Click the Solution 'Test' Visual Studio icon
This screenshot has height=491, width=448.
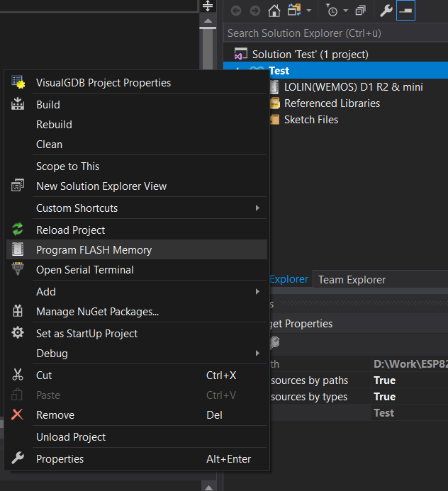click(240, 54)
